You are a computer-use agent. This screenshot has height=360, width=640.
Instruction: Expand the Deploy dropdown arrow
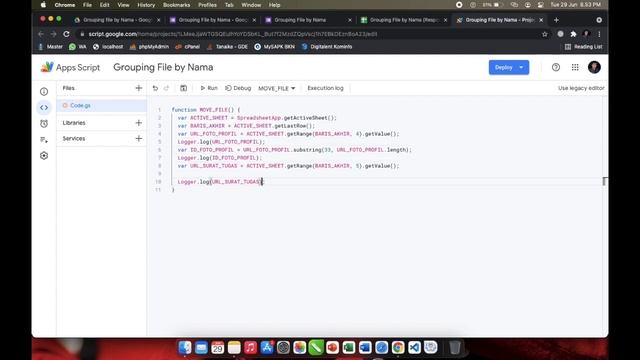pos(521,67)
